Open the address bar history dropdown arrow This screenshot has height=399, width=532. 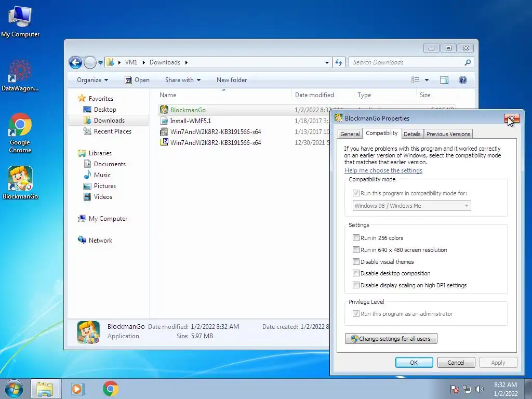[x=327, y=63]
